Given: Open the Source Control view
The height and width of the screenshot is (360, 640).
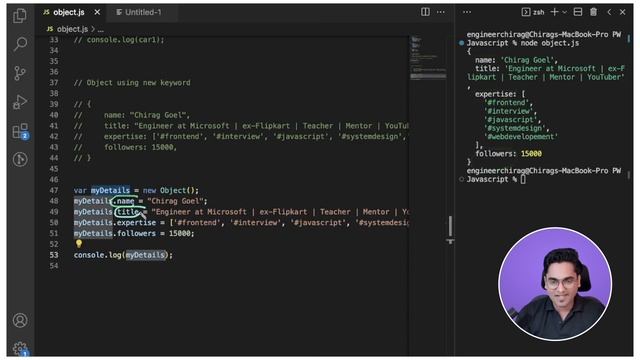Looking at the screenshot, I should pos(20,73).
